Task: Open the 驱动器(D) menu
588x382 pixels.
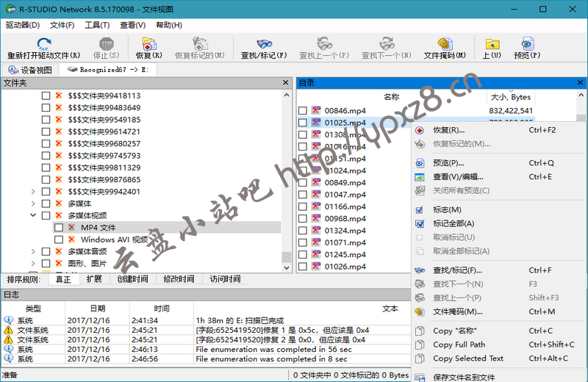Action: click(23, 25)
